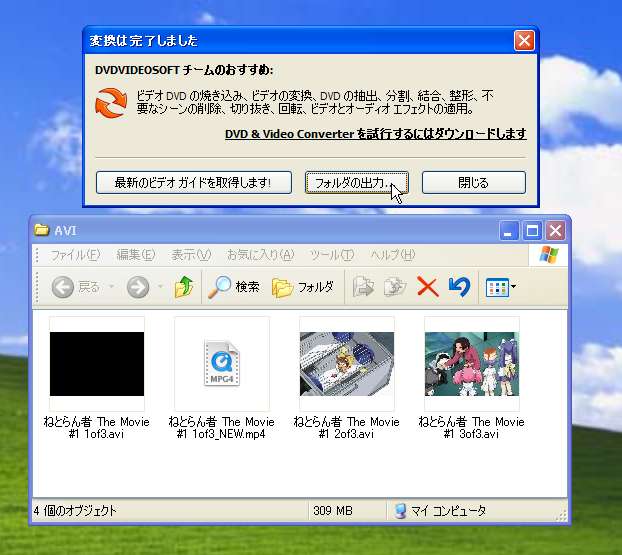Screen dimensions: 622x555
Task: Open the 表示(V) menu
Action: (x=191, y=255)
